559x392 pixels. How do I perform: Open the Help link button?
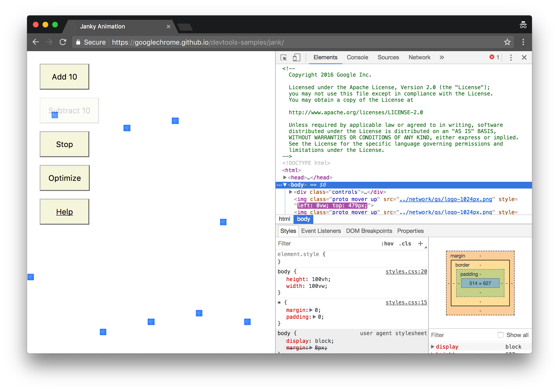pyautogui.click(x=64, y=212)
